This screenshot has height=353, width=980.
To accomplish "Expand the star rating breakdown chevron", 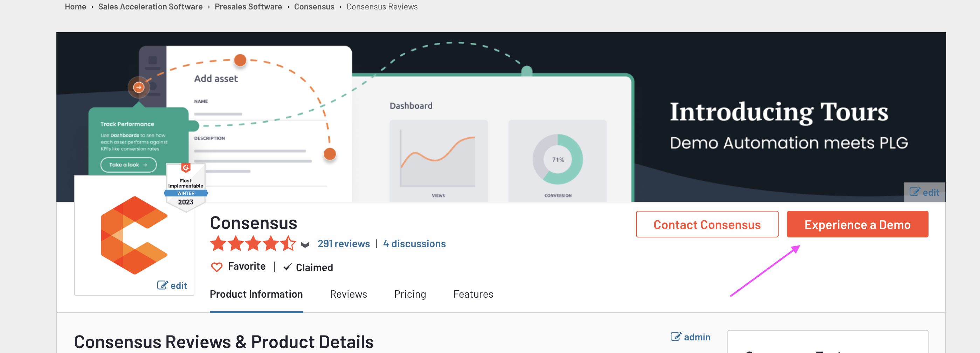I will point(305,244).
